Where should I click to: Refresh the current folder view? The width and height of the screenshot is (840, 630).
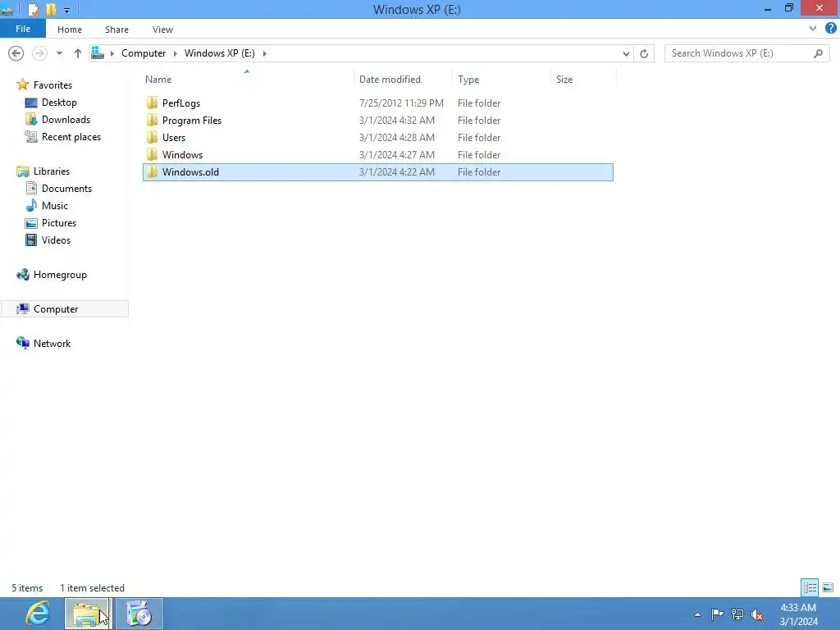[644, 53]
